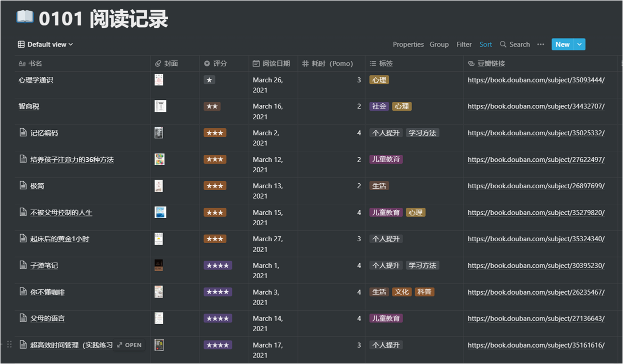The width and height of the screenshot is (623, 364).
Task: Open the Properties menu
Action: [x=408, y=44]
